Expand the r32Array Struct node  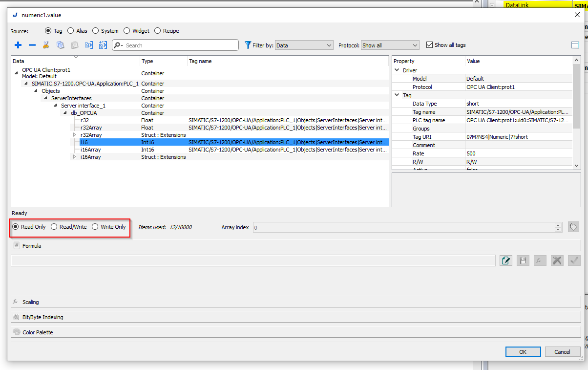click(x=75, y=135)
